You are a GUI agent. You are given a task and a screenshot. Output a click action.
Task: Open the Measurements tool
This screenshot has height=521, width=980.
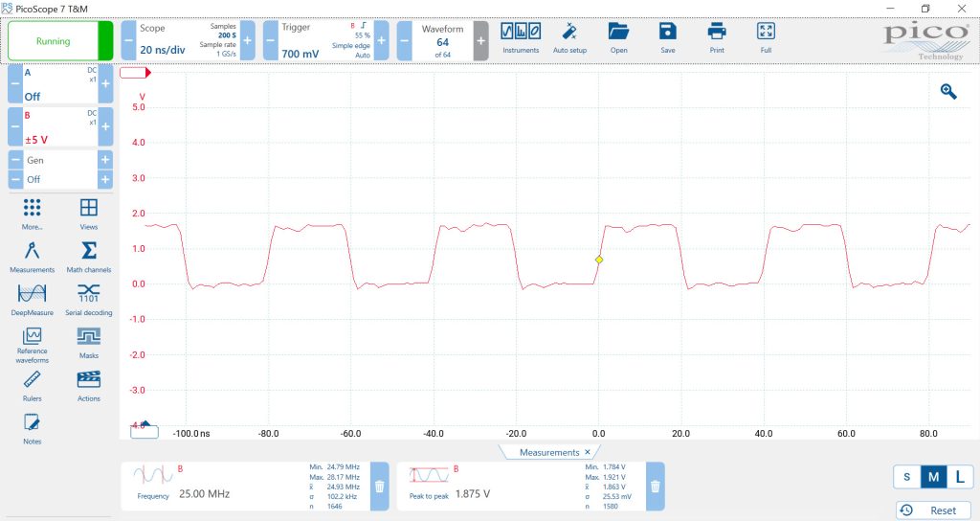(33, 257)
